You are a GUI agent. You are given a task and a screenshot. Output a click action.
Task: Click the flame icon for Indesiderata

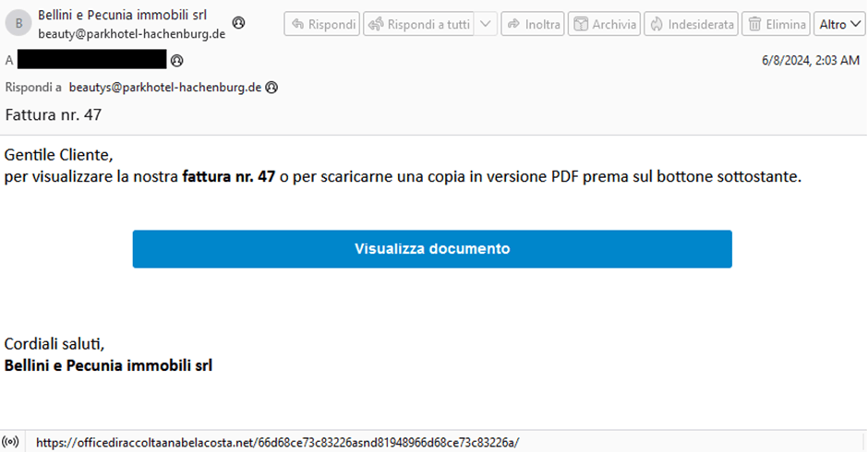pyautogui.click(x=657, y=24)
